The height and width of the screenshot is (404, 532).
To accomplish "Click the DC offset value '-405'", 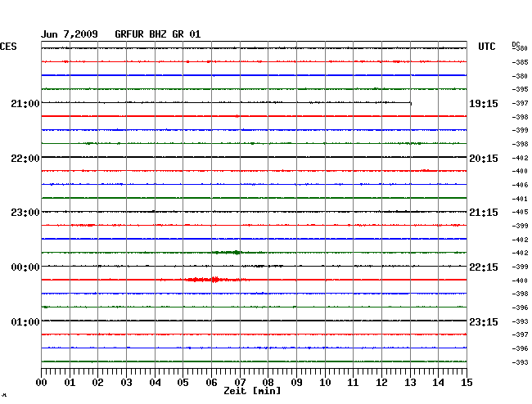I will coord(520,212).
